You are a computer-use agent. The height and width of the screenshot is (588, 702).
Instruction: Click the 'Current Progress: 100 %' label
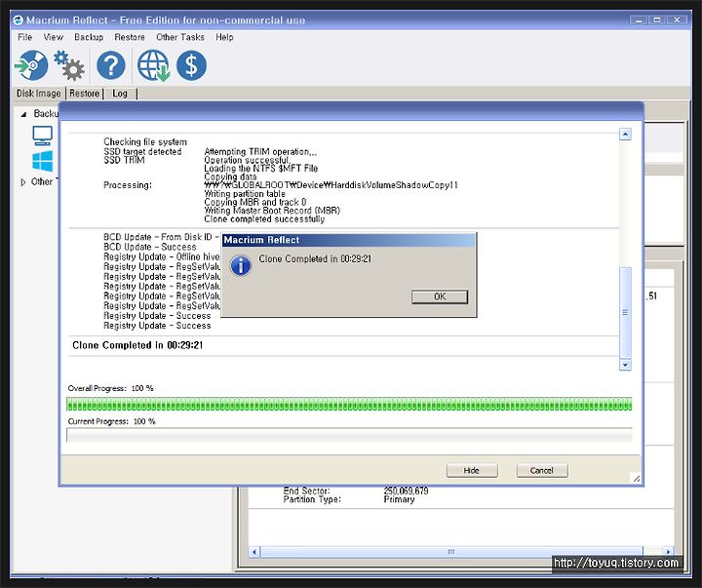[111, 421]
